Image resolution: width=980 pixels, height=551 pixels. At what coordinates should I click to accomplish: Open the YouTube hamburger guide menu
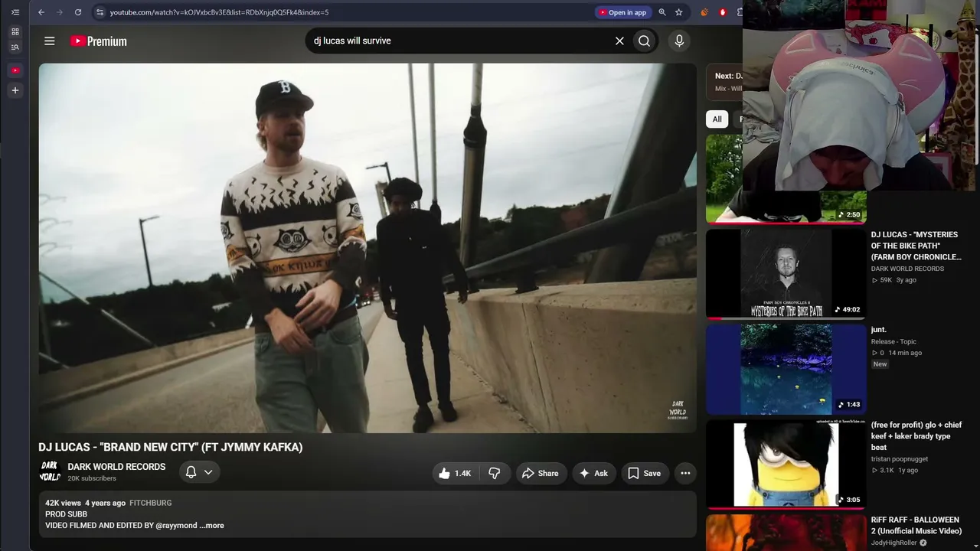[x=50, y=41]
